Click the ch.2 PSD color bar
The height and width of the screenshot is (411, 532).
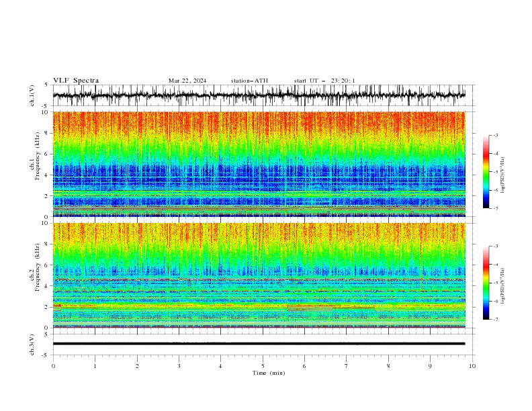tap(486, 283)
